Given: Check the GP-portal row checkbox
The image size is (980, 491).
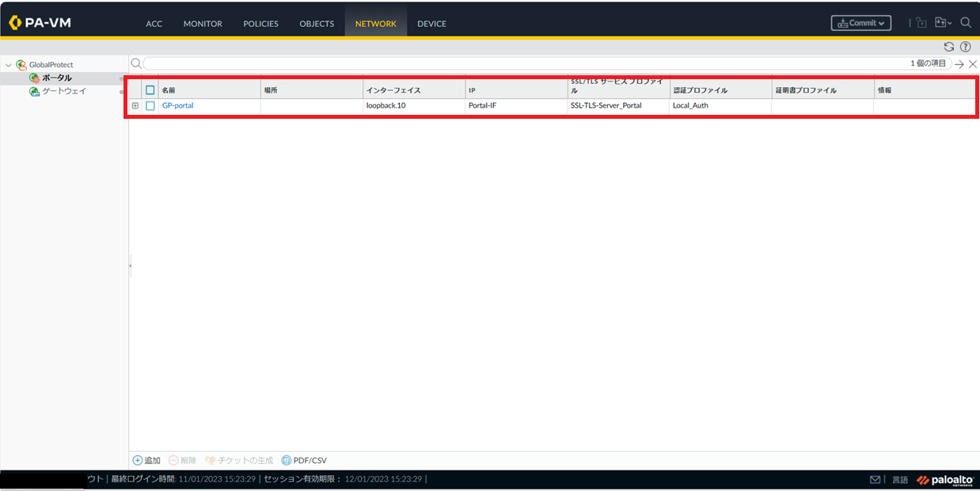Looking at the screenshot, I should pyautogui.click(x=150, y=105).
